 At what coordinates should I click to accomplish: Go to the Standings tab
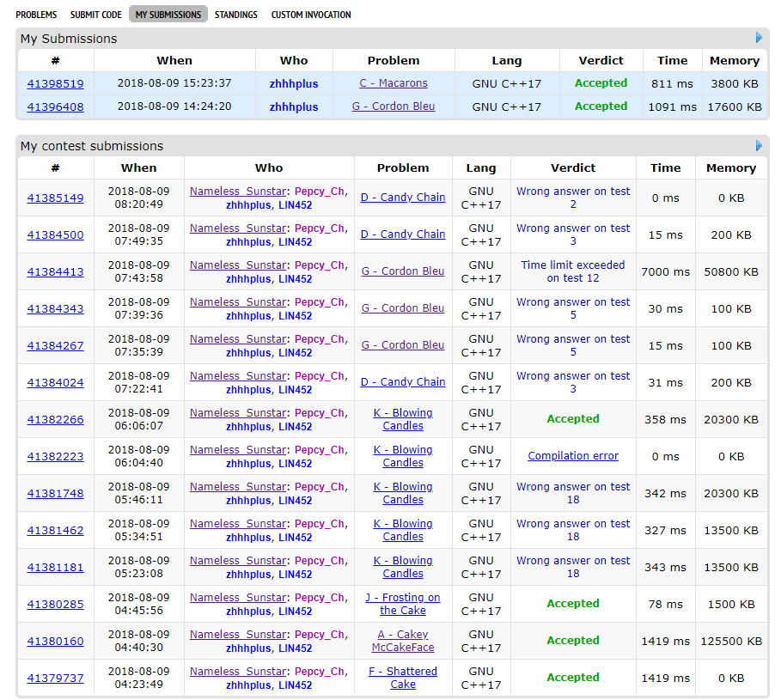[x=236, y=15]
